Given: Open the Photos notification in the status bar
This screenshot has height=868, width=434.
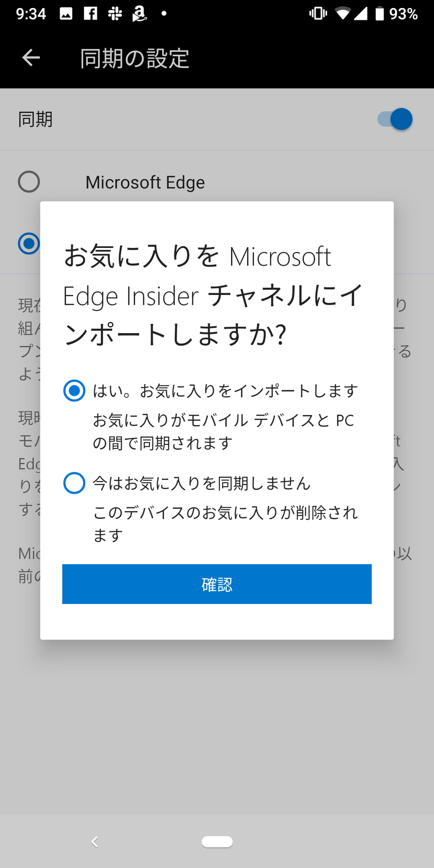Looking at the screenshot, I should pyautogui.click(x=66, y=13).
